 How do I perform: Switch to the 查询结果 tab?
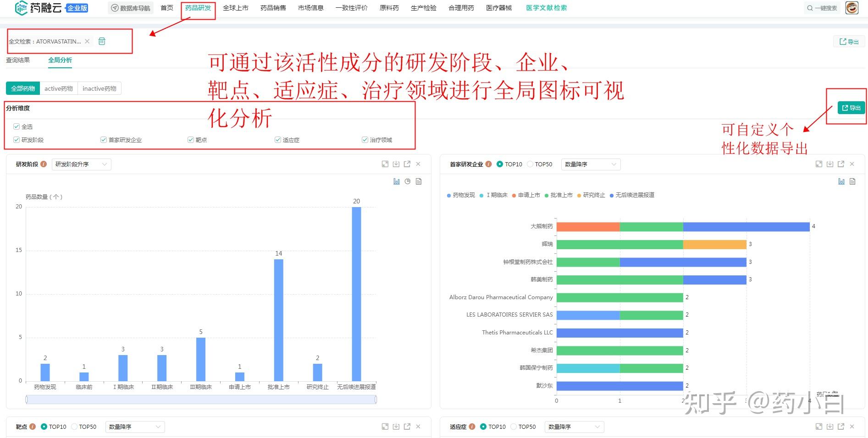point(18,60)
